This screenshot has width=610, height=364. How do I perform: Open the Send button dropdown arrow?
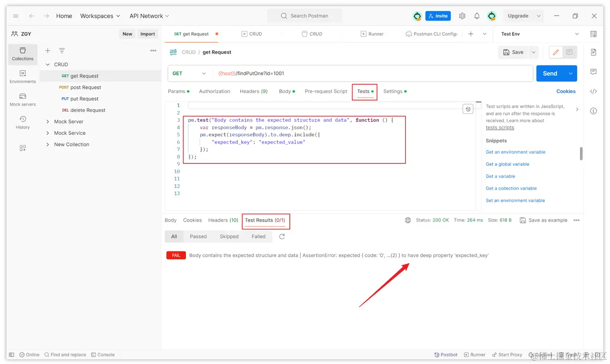(570, 73)
